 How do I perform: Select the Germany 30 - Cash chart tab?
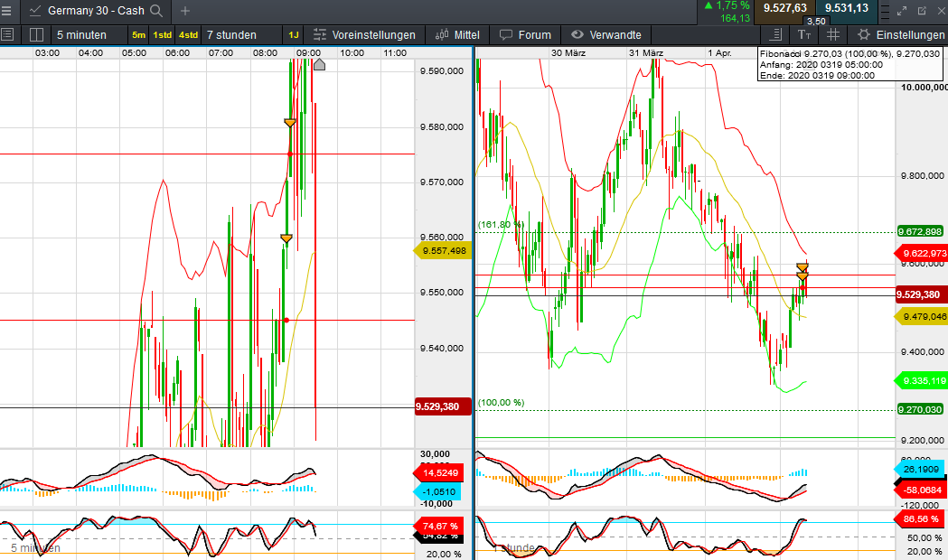[x=96, y=11]
